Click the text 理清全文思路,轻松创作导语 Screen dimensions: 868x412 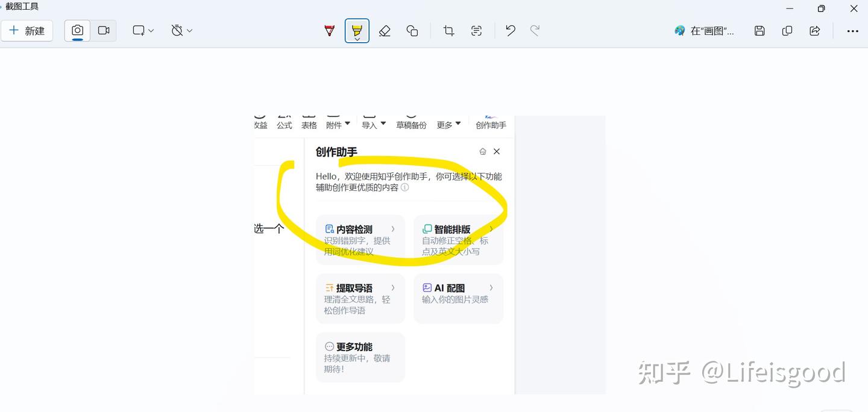pyautogui.click(x=357, y=305)
